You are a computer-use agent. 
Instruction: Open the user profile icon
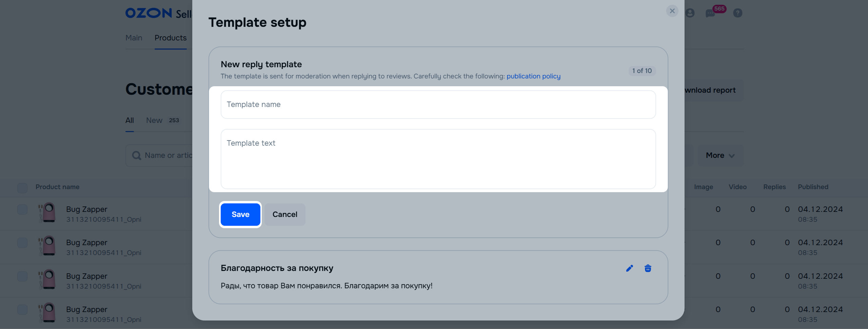[690, 13]
